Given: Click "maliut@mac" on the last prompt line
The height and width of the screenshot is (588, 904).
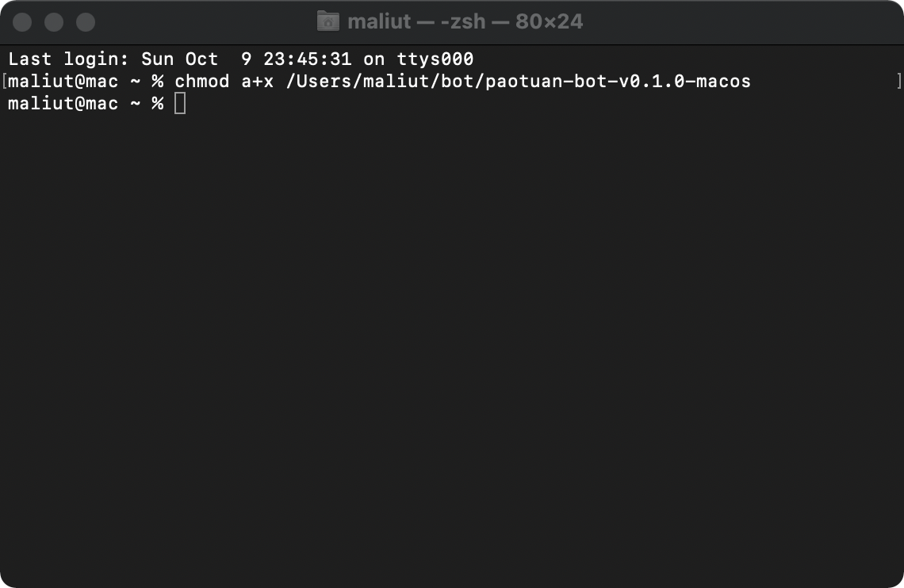Looking at the screenshot, I should [63, 104].
